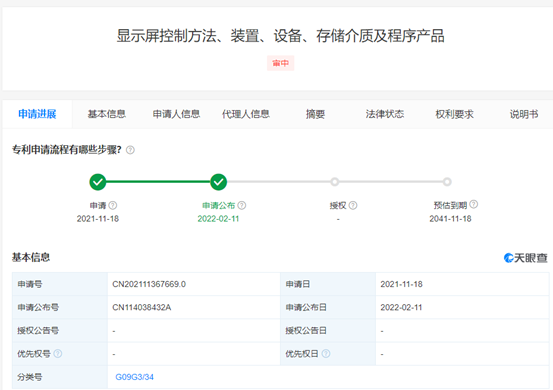Switch to the 摘要 tab
This screenshot has width=553, height=390.
click(315, 114)
